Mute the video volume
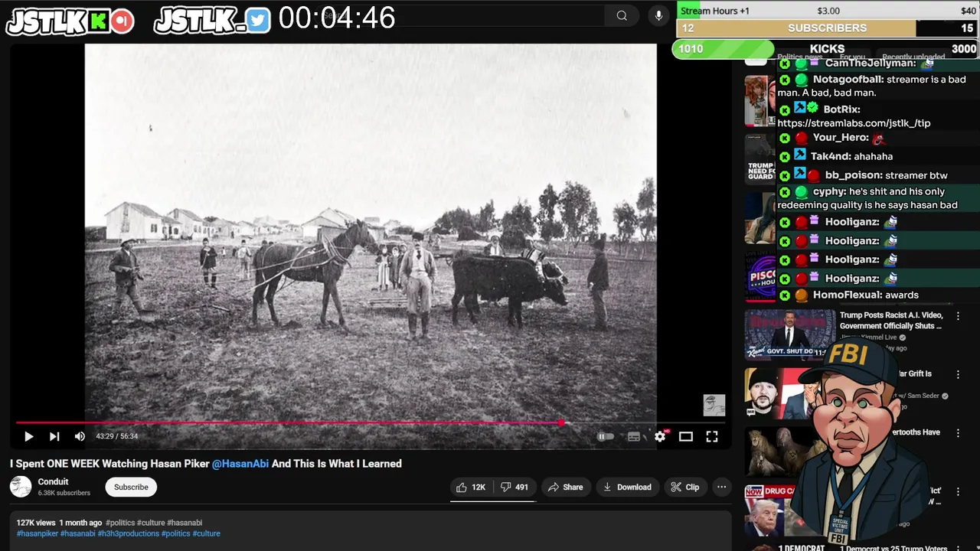The height and width of the screenshot is (551, 980). (80, 436)
